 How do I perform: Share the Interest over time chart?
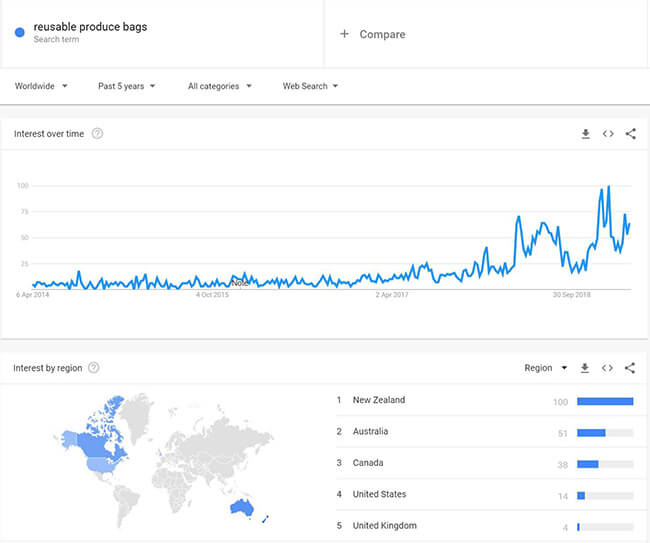631,134
